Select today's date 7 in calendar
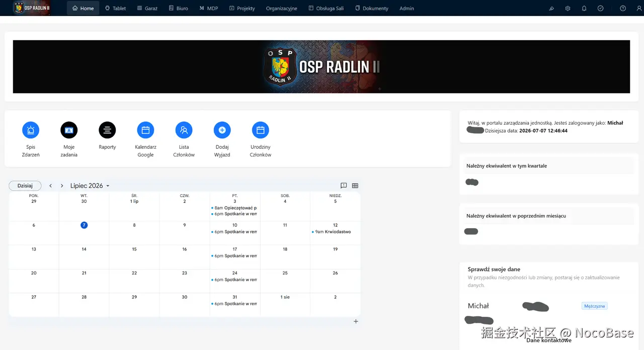Screen dimensions: 644x350 coord(84,225)
